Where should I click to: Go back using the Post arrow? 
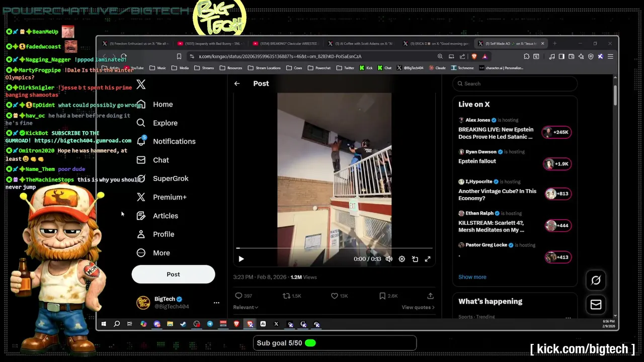pos(237,83)
